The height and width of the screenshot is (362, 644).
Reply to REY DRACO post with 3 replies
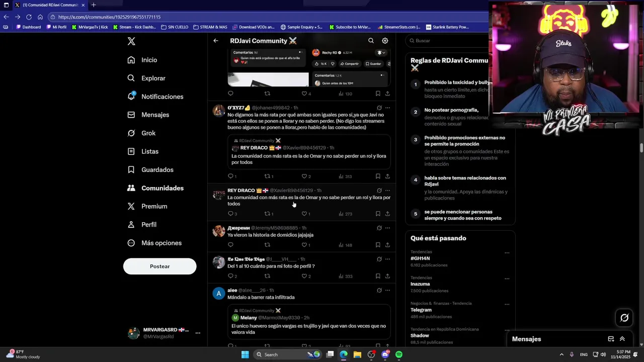coord(232,214)
